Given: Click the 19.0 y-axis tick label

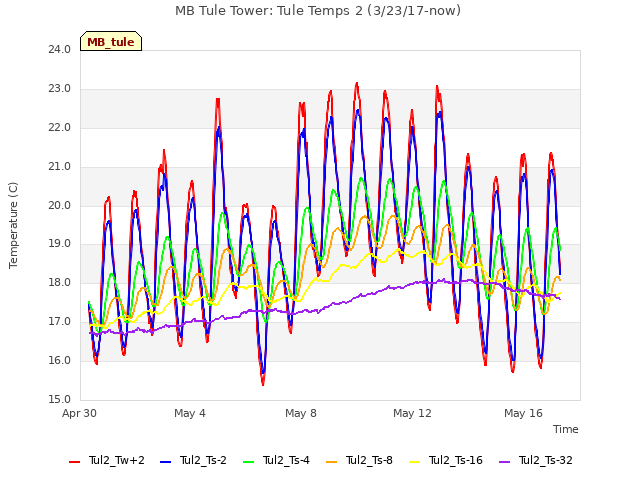Looking at the screenshot, I should click(60, 244).
